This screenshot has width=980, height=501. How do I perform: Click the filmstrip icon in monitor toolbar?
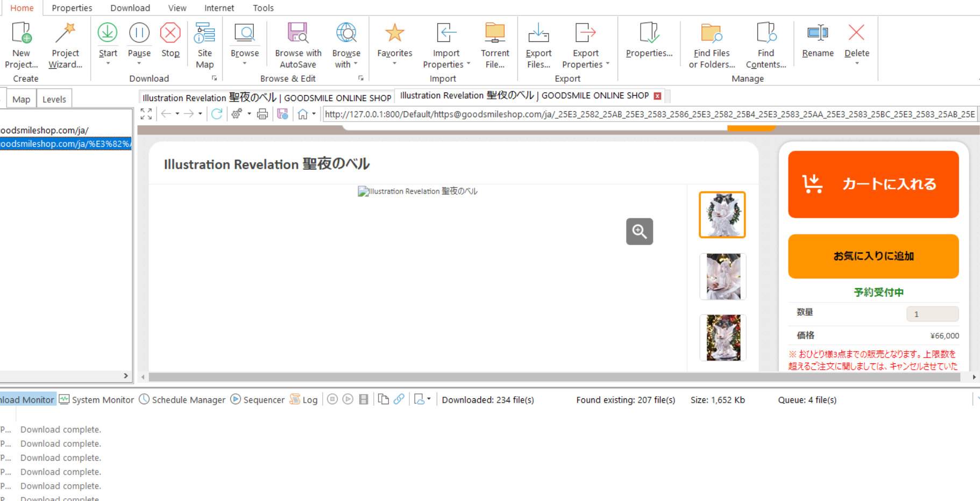364,399
